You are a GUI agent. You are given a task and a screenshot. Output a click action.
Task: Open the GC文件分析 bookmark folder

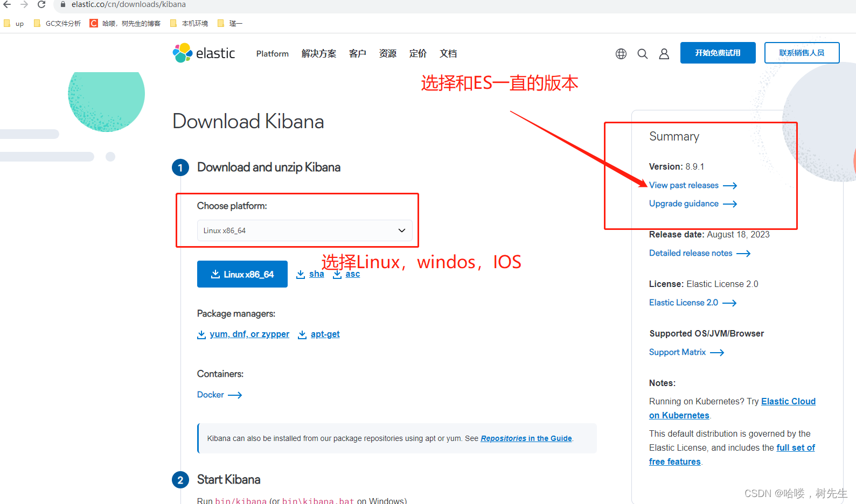tap(57, 23)
